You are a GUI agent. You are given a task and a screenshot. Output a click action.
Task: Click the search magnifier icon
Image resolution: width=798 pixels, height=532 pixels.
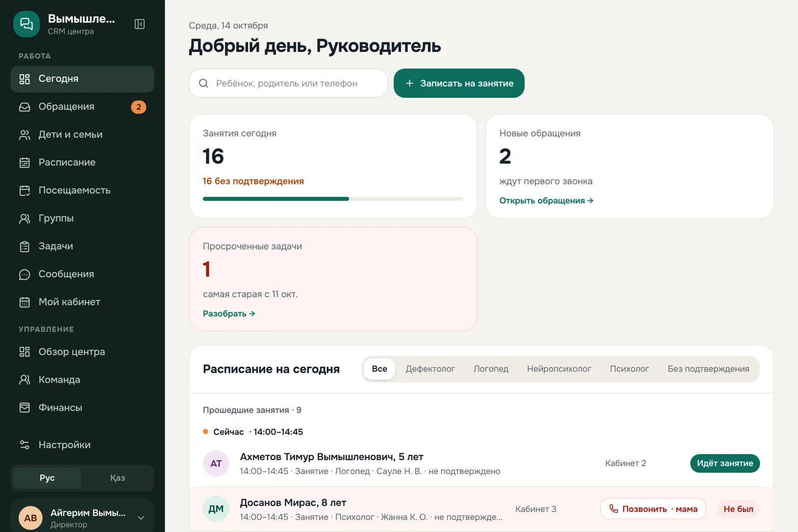[203, 83]
